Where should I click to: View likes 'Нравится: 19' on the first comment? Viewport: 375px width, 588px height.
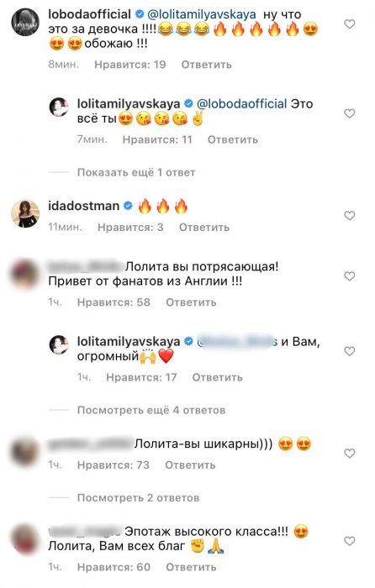[129, 65]
